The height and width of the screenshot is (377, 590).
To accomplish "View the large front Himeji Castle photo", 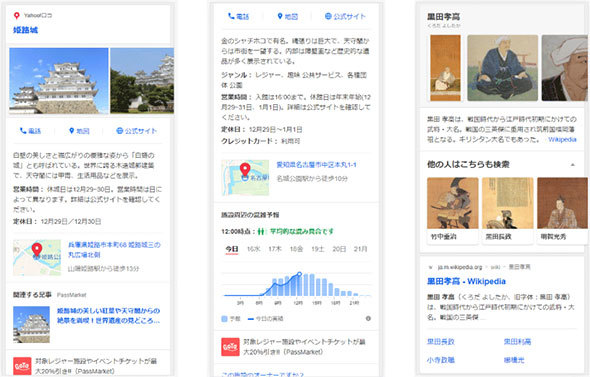I will pos(59,81).
